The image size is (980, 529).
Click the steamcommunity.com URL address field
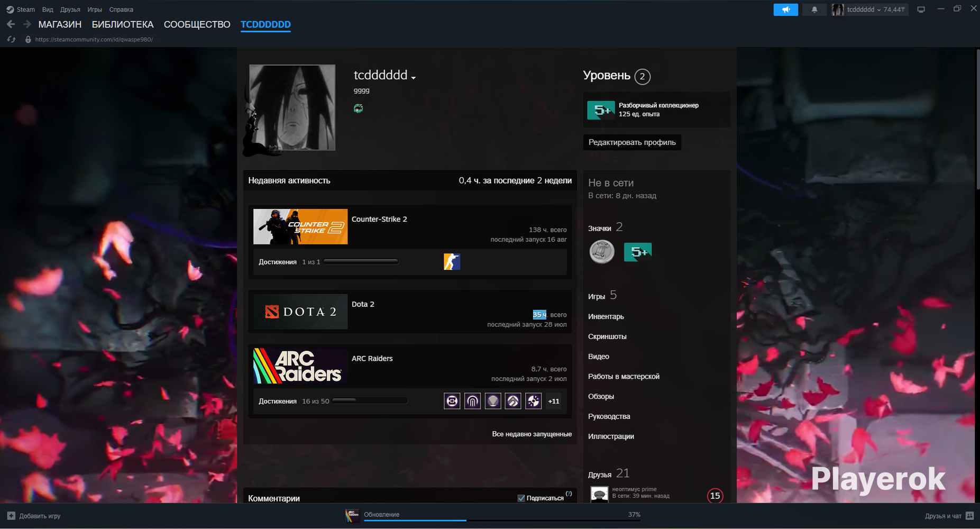coord(94,40)
